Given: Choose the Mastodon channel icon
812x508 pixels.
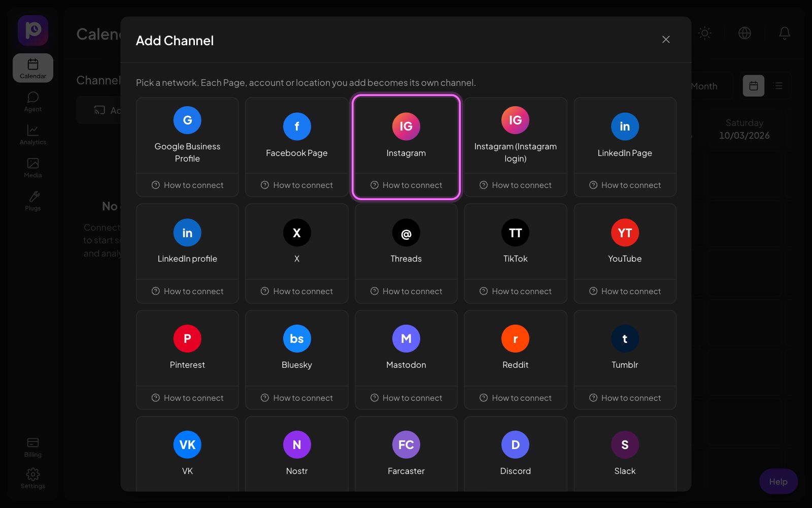Looking at the screenshot, I should (406, 339).
